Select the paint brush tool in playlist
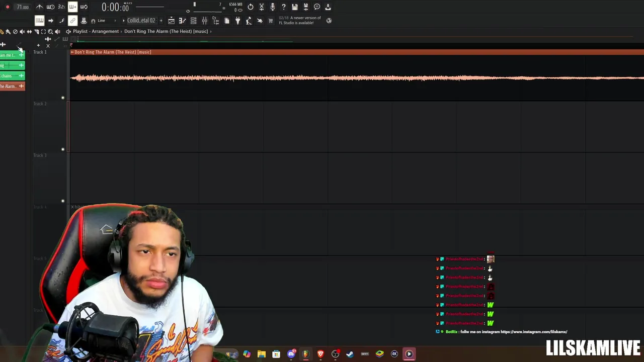644x362 pixels. [8, 32]
